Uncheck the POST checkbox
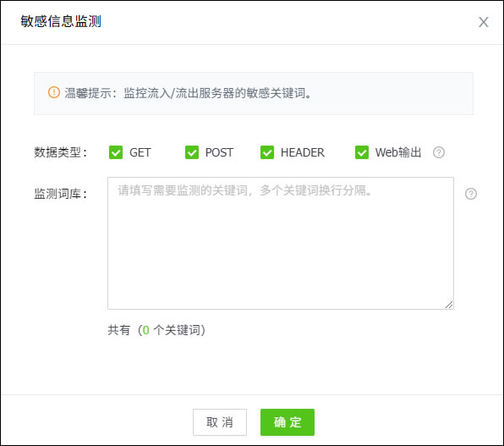 192,152
